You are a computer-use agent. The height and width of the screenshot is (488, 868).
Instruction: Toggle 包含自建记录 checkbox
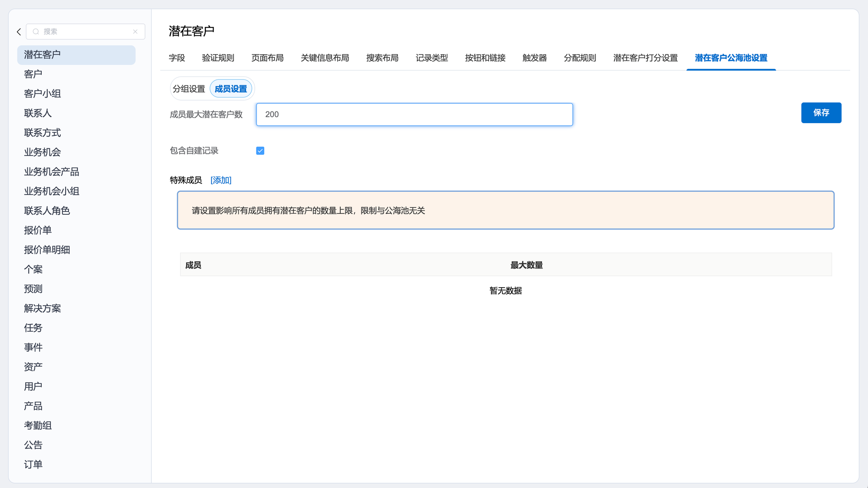click(x=260, y=151)
